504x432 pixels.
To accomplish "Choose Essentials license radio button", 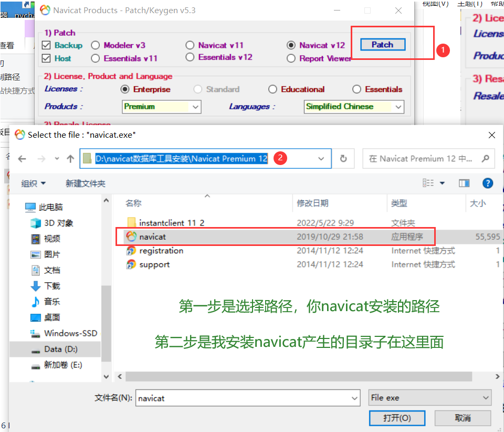I will pyautogui.click(x=356, y=89).
